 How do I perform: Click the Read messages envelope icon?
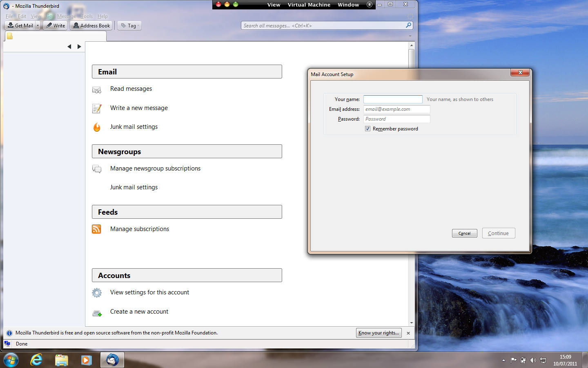click(97, 90)
